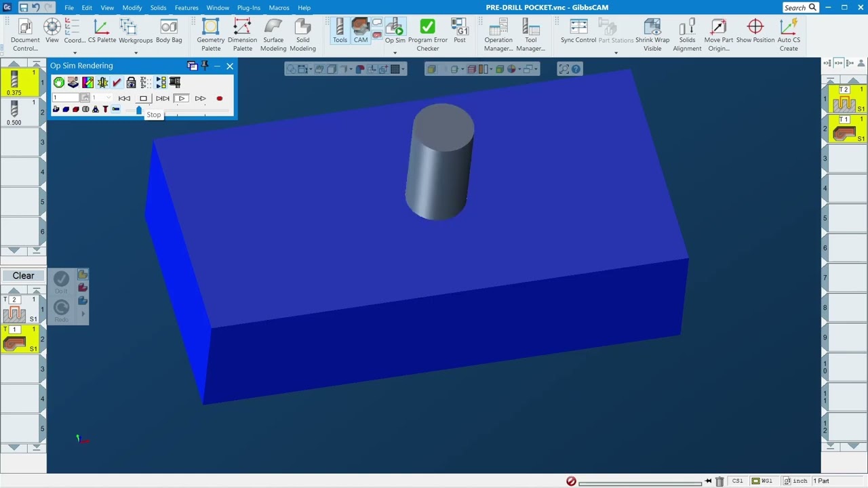Toggle red checkmark option in Op Sim

click(x=117, y=82)
